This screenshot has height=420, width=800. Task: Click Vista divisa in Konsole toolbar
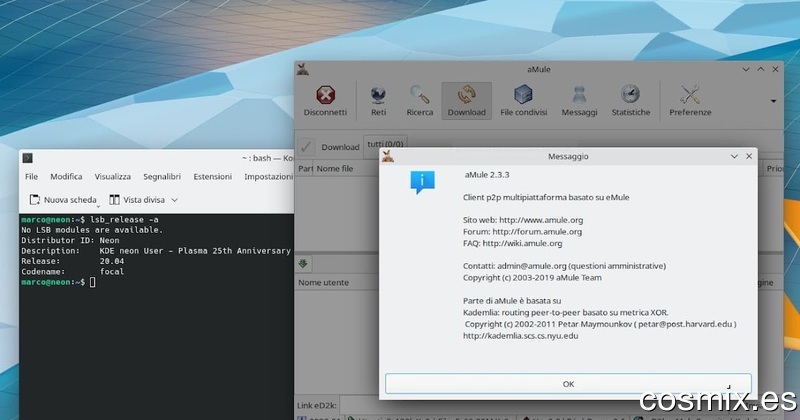[138, 200]
